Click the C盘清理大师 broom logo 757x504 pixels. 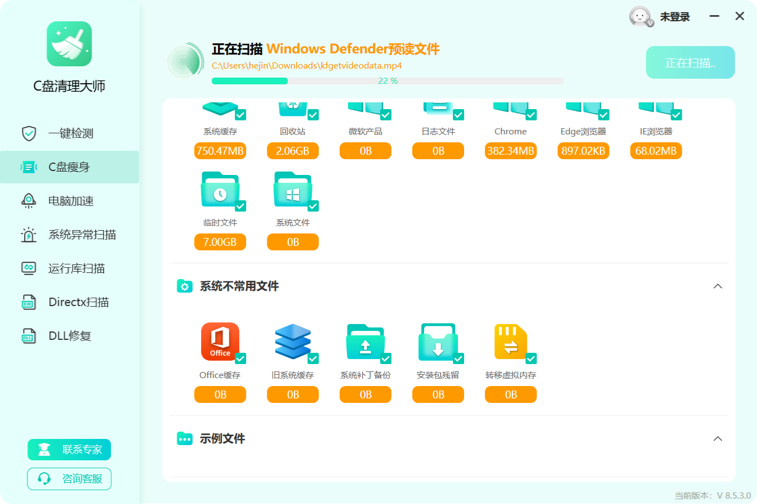pos(69,43)
